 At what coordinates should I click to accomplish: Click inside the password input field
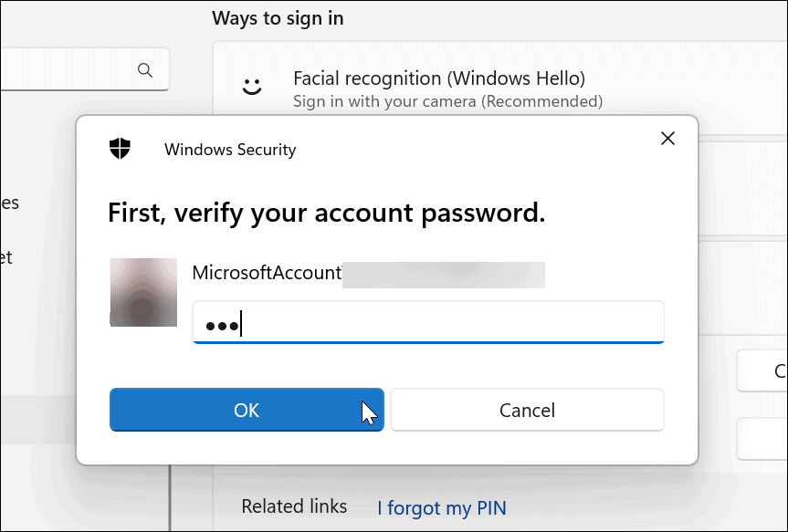pos(427,321)
